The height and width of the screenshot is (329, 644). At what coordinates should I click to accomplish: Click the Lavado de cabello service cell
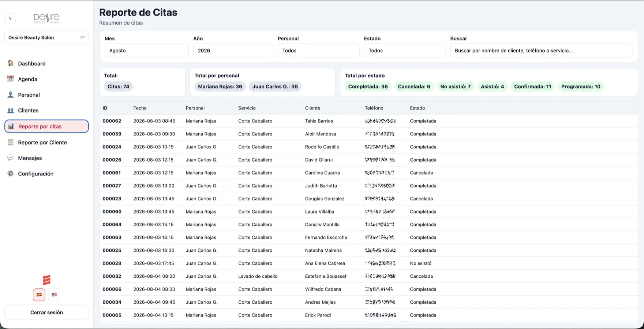[x=258, y=276]
